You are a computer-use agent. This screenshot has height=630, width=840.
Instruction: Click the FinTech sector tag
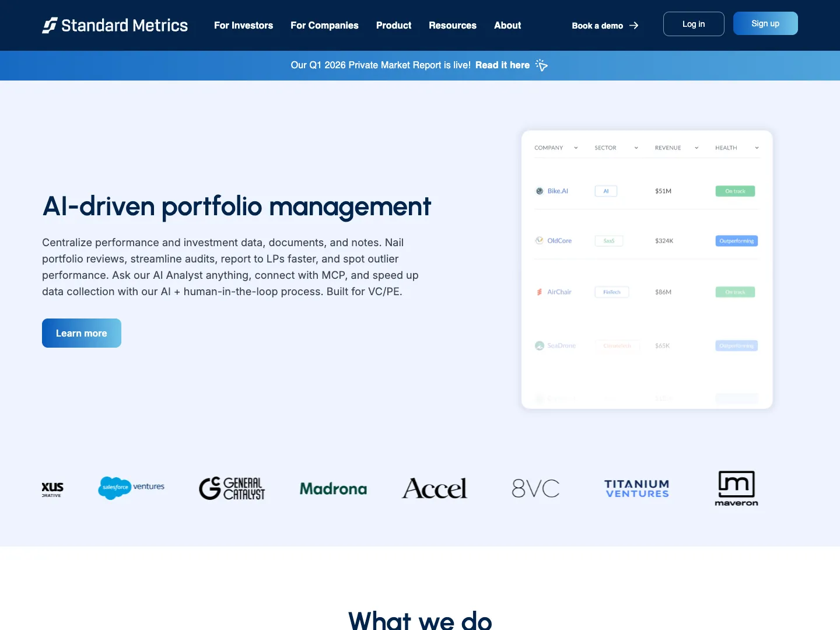click(x=612, y=292)
